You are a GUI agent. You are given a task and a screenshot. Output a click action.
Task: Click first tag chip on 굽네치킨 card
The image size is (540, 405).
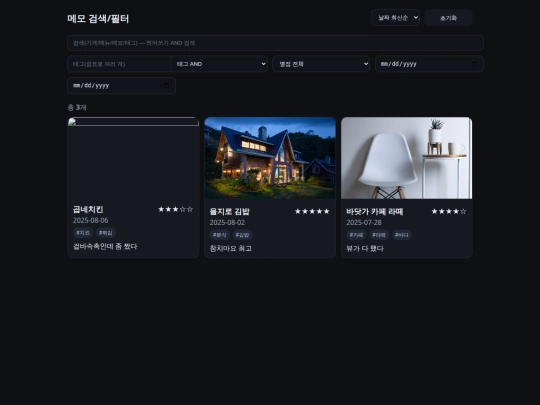point(83,233)
